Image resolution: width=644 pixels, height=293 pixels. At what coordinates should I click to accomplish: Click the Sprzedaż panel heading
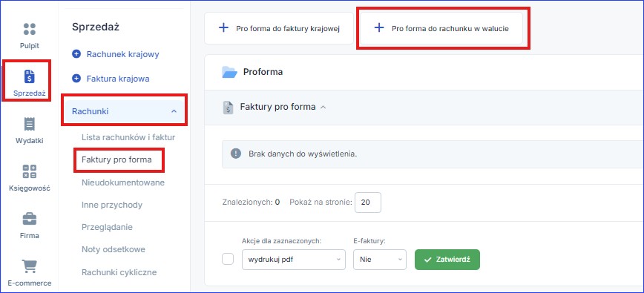(96, 27)
